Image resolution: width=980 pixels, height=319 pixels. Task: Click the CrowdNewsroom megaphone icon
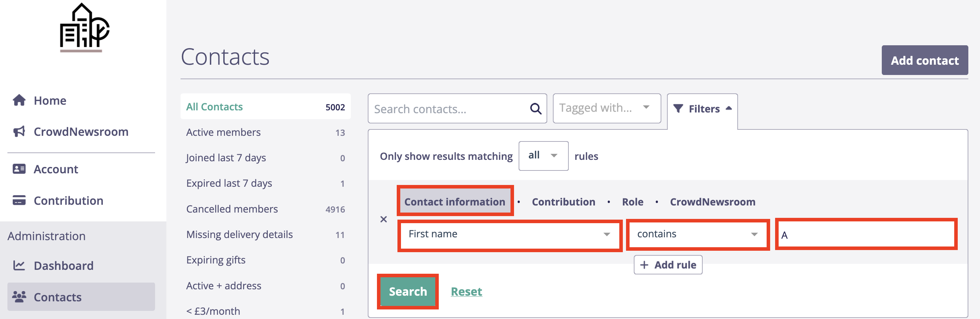pyautogui.click(x=19, y=132)
